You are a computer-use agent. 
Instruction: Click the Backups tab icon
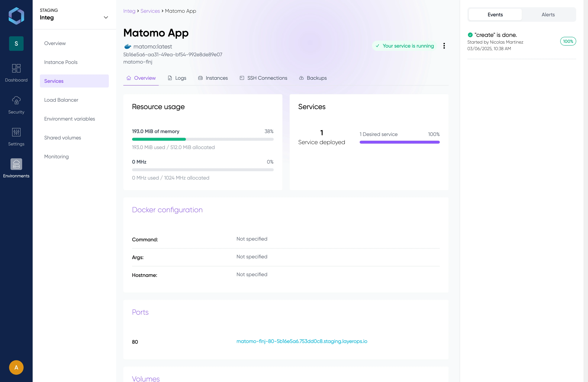[301, 78]
